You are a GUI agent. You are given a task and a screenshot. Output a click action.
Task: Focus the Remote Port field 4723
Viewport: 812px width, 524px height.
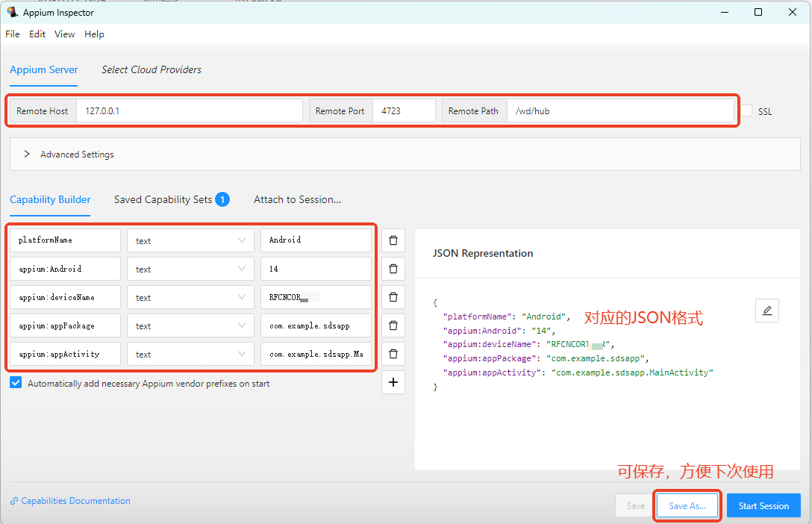[404, 110]
